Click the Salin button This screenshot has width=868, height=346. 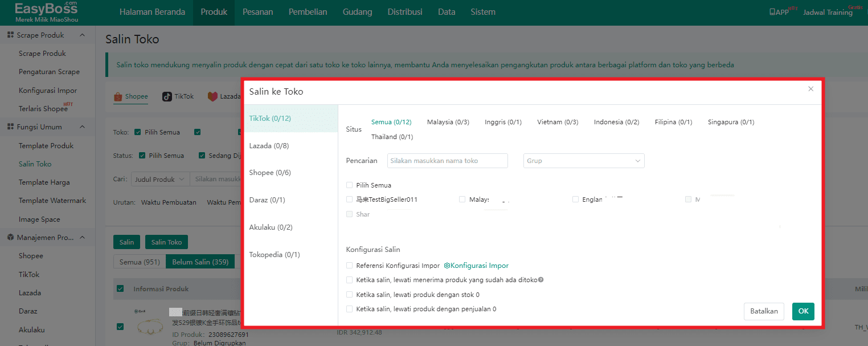(x=126, y=242)
